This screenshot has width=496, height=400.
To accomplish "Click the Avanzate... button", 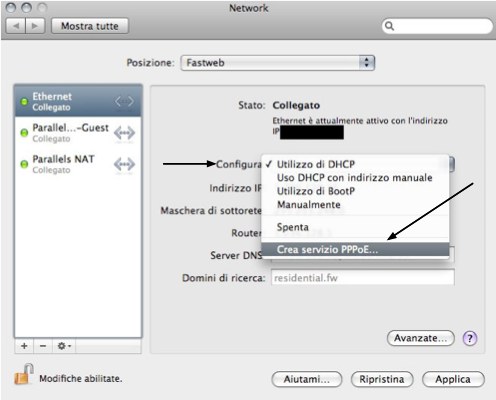I will (421, 338).
